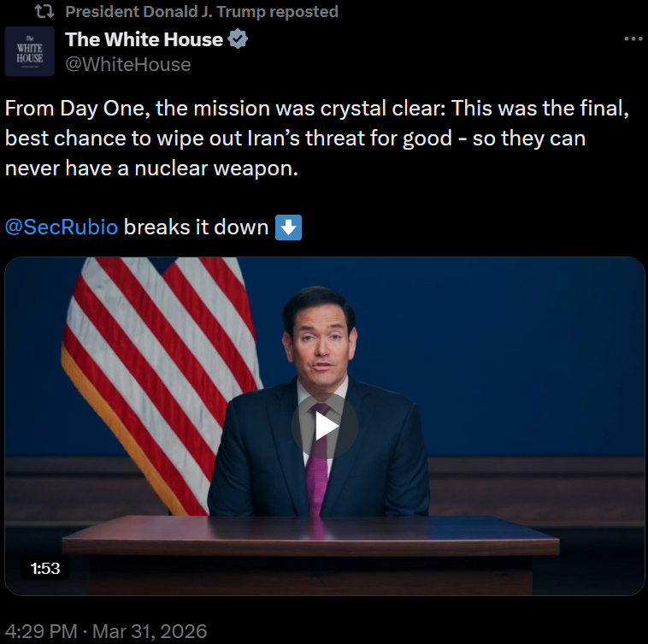Image resolution: width=648 pixels, height=644 pixels.
Task: Click "The White House" display name
Action: click(144, 39)
